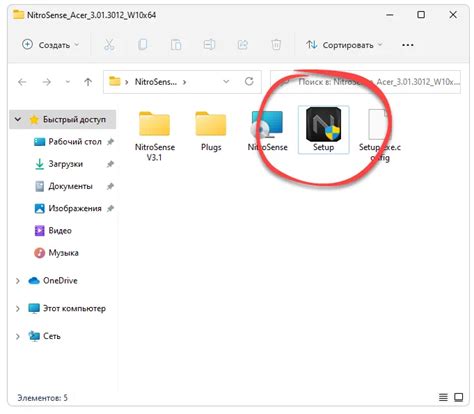
Task: Go back with the left arrow
Action: pyautogui.click(x=22, y=82)
